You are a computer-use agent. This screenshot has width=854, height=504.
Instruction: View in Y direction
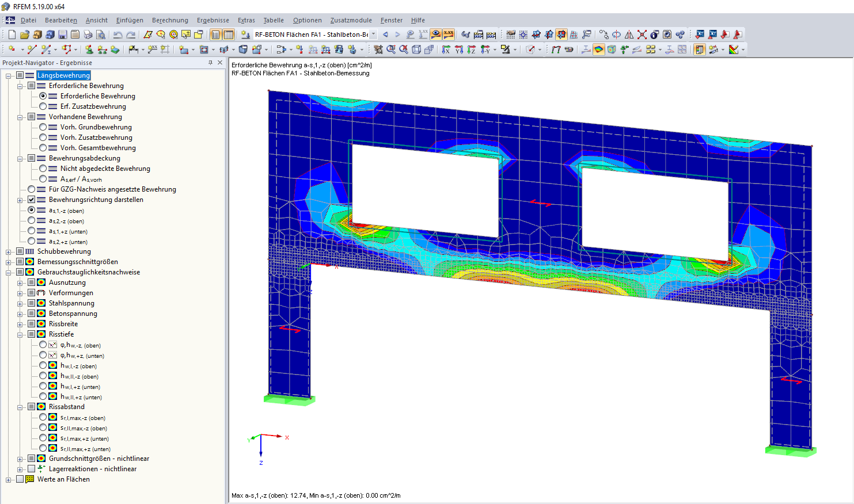[x=458, y=49]
